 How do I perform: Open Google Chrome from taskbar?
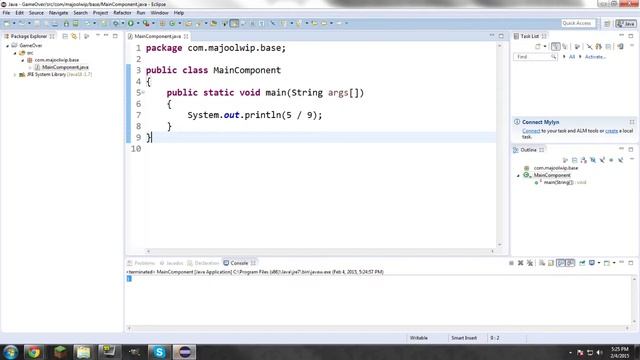click(x=34, y=352)
